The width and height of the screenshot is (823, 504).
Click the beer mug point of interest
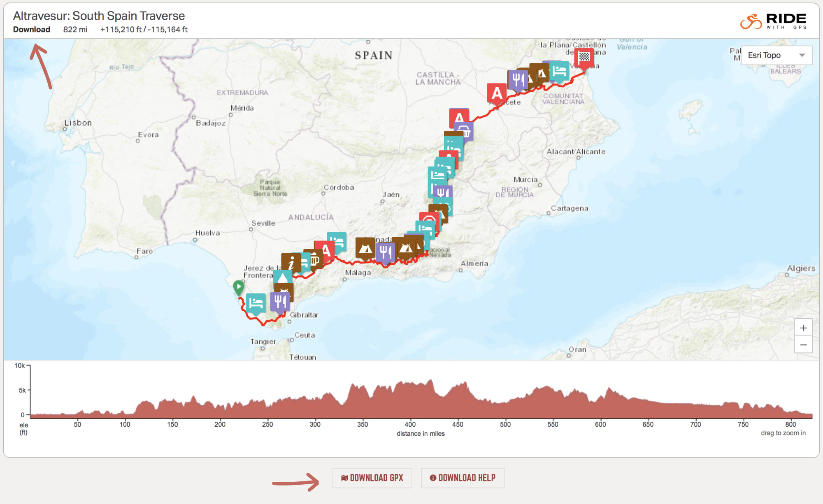(x=315, y=259)
